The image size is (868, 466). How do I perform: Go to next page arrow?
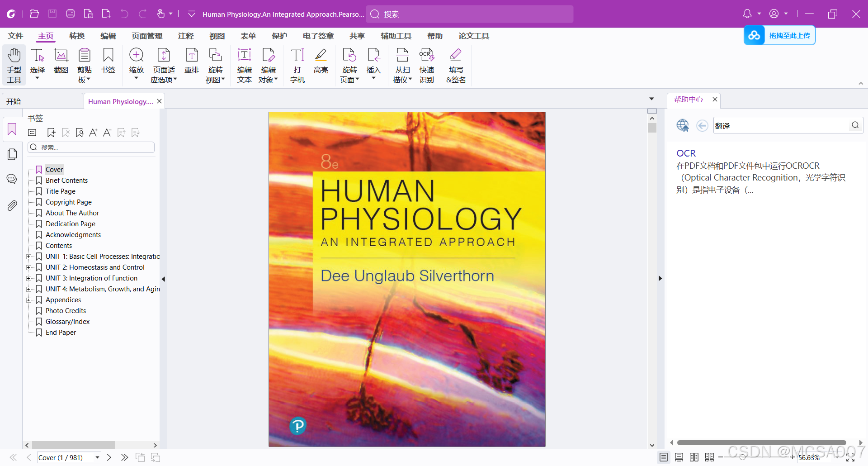(109, 457)
